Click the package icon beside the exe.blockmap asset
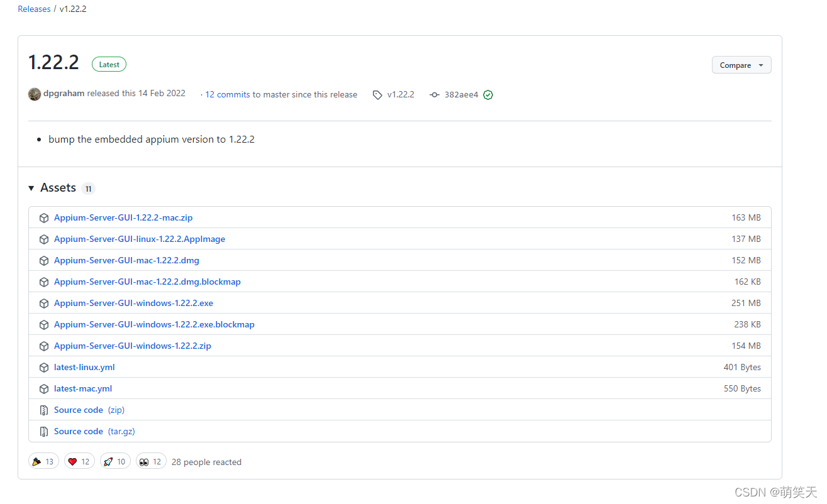The width and height of the screenshot is (827, 504). click(x=44, y=325)
